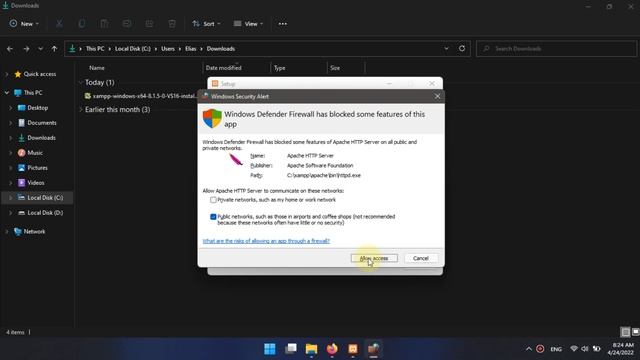Click Elias in the address breadcrumb
This screenshot has width=640, height=360.
(x=191, y=49)
